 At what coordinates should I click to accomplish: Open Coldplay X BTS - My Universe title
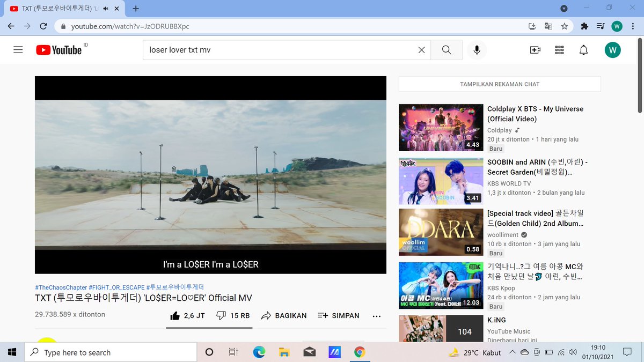[535, 114]
